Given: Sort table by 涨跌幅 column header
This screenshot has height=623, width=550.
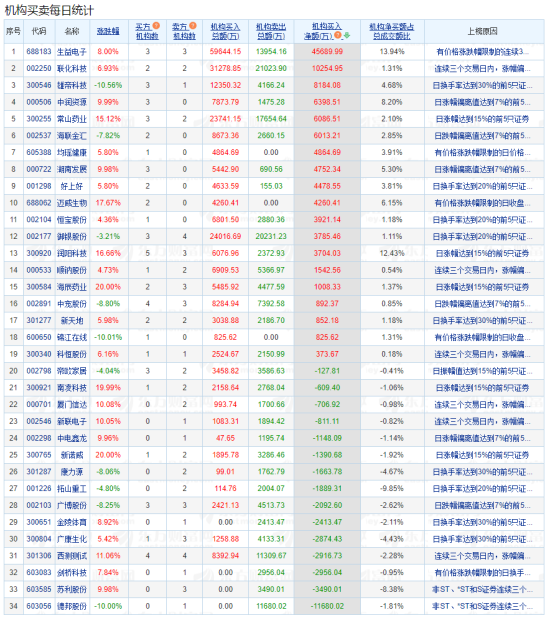Looking at the screenshot, I should coord(108,31).
